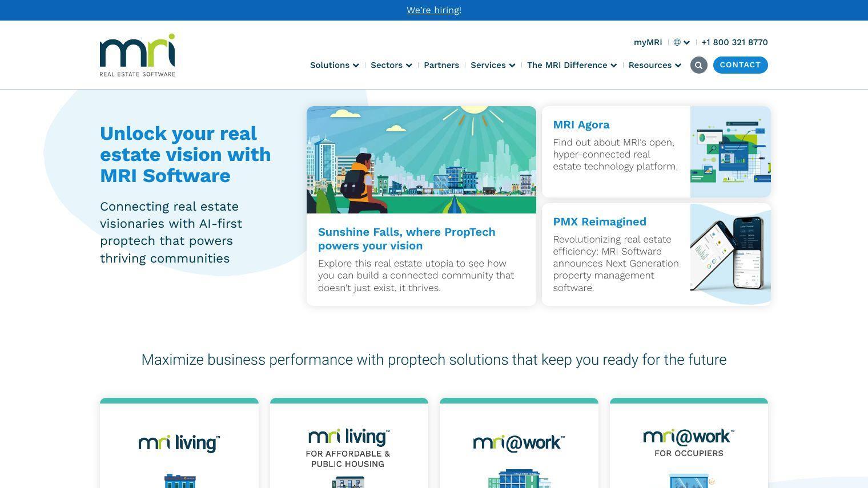Open the search magnifier icon
Image resolution: width=868 pixels, height=488 pixels.
tap(698, 65)
